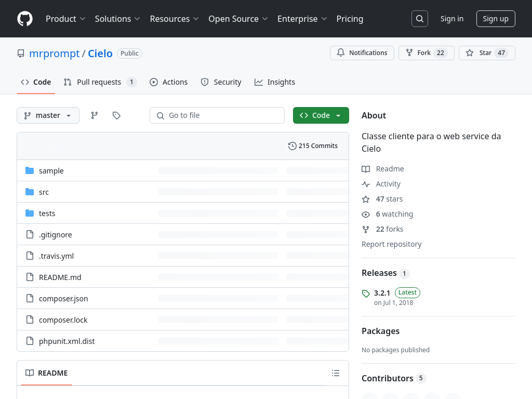Click the composer.json file icon
This screenshot has height=399, width=532.
pos(30,299)
